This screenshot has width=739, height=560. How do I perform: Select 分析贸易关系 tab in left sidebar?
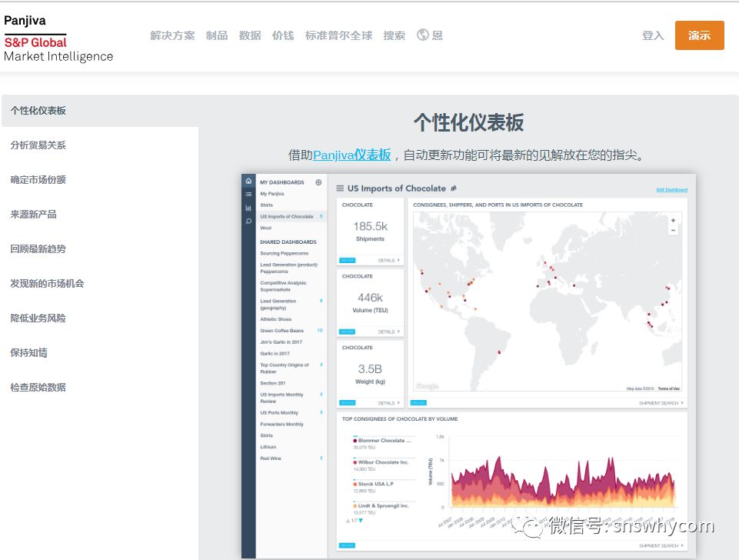pyautogui.click(x=38, y=145)
